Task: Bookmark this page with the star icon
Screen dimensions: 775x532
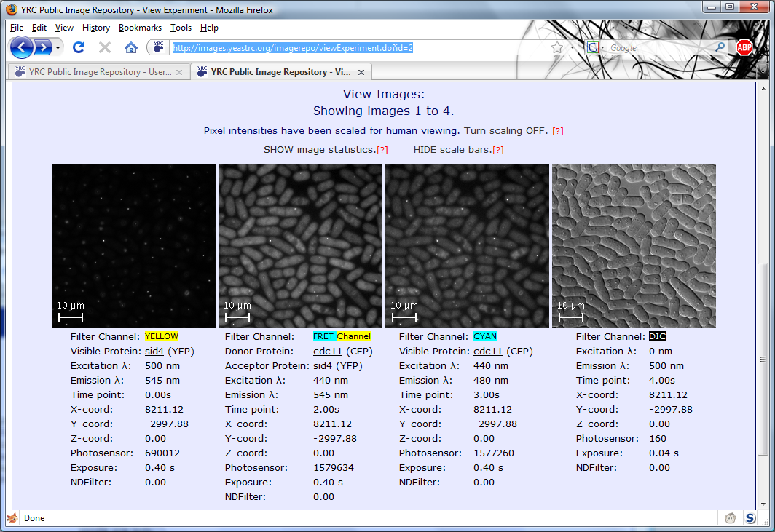Action: pyautogui.click(x=557, y=47)
